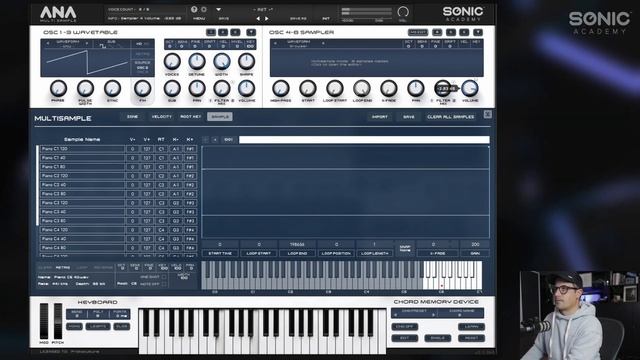Click the white sample overview bar
Image resolution: width=640 pixels, height=360 pixels.
364,140
